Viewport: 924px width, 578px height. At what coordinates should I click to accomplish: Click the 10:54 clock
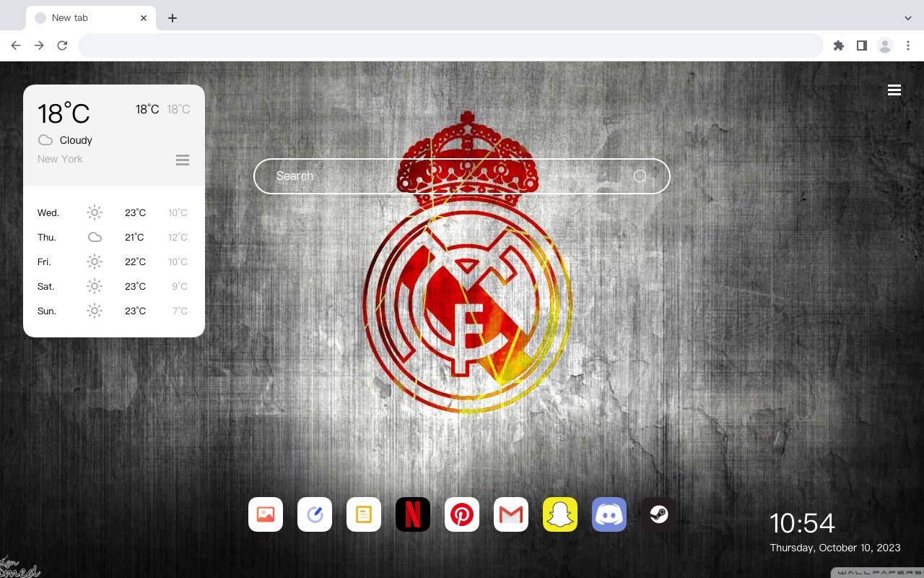[x=802, y=523]
